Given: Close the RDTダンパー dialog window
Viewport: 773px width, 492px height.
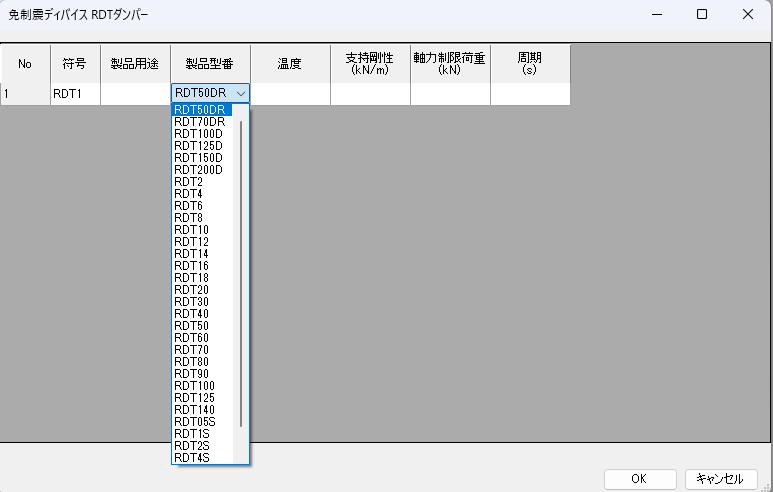Looking at the screenshot, I should 748,14.
